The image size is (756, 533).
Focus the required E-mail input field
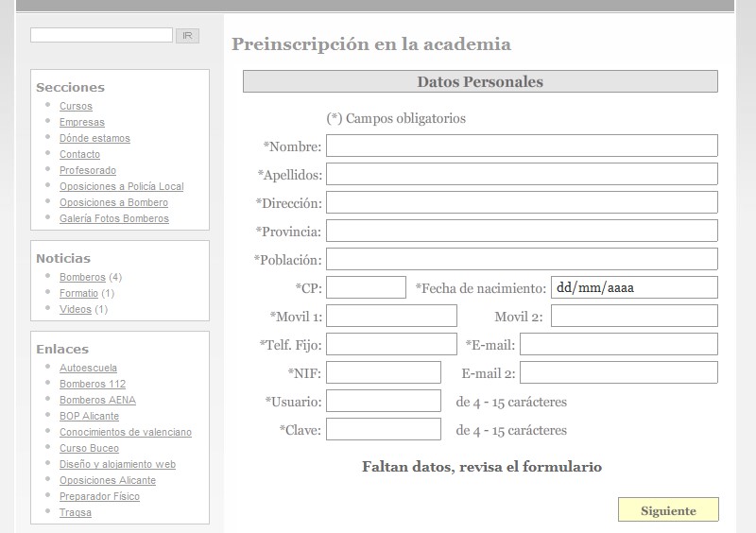coord(619,344)
